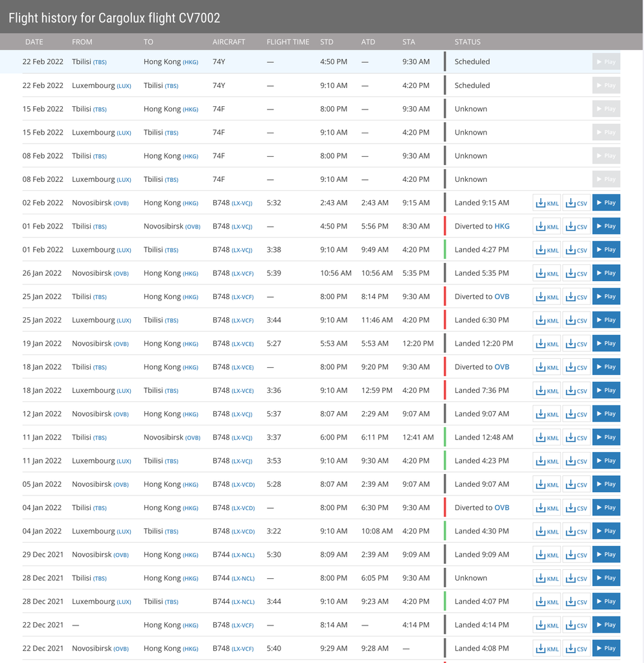Click the DATE column header

pos(34,42)
